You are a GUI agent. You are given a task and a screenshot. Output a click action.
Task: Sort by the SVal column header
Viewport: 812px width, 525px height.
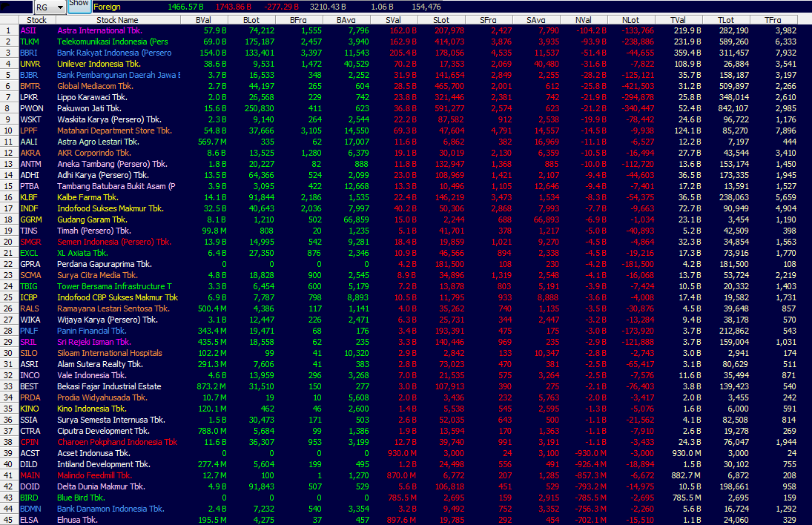[x=394, y=20]
